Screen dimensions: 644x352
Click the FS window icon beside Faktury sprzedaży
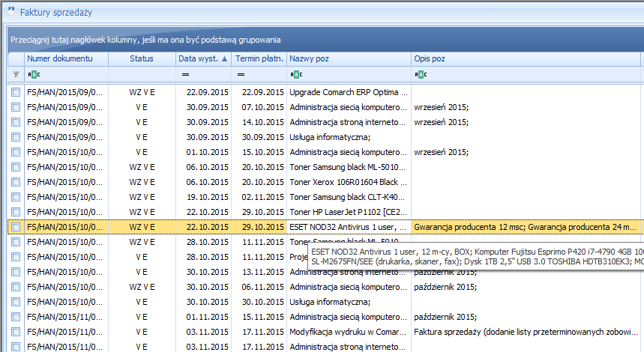click(x=11, y=11)
